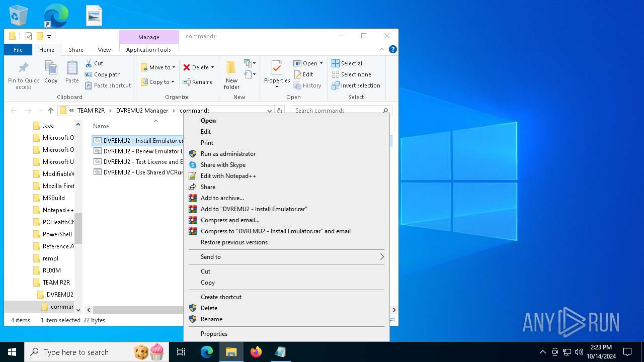644x362 pixels.
Task: Click the Windows Start button
Action: tap(12, 352)
